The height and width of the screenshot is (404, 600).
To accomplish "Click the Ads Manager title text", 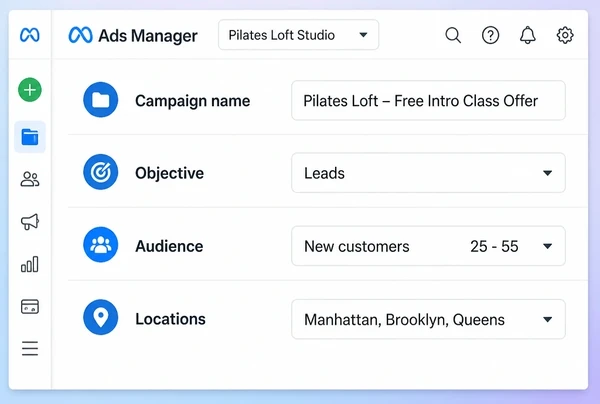I will (148, 36).
